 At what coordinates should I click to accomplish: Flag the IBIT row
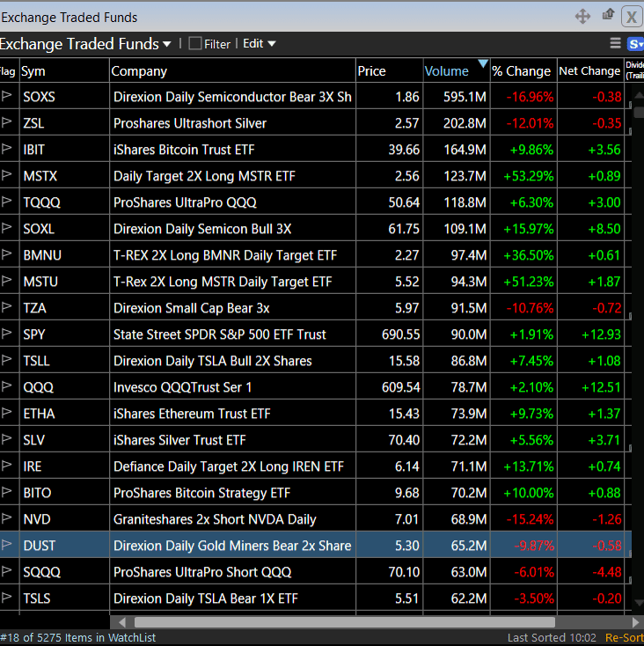pyautogui.click(x=6, y=149)
